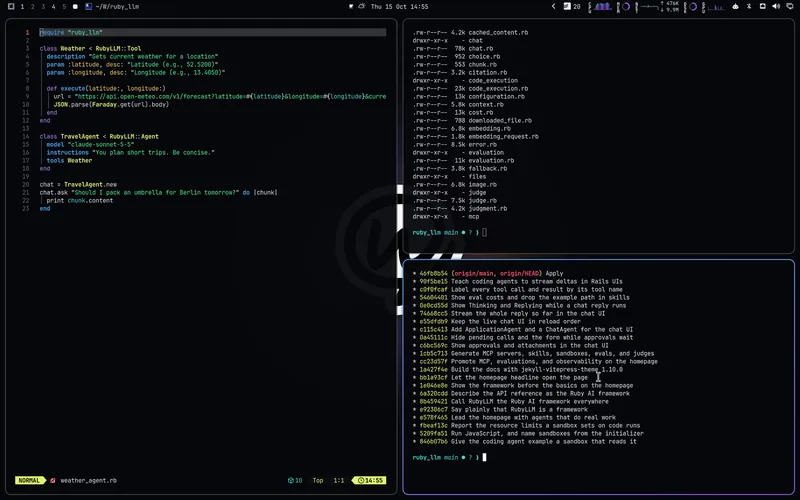This screenshot has height=500, width=800.
Task: Click the 14:55 clock segment in status line
Action: (x=369, y=481)
